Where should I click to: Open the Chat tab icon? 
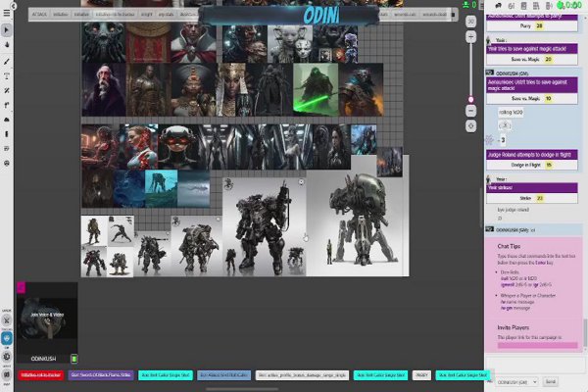coord(499,6)
